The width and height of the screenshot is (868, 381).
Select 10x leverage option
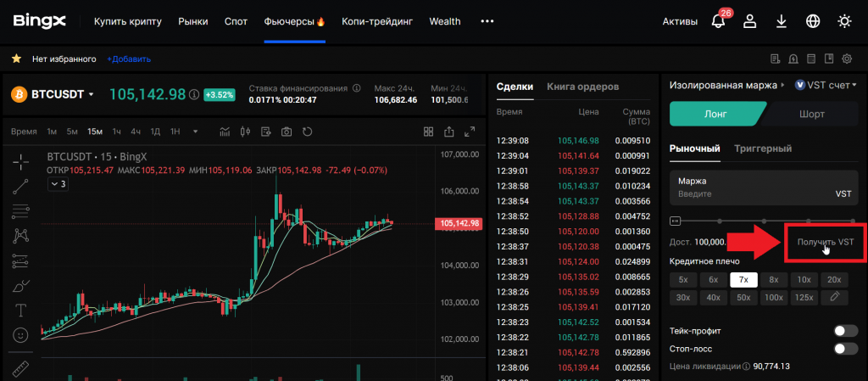click(x=804, y=279)
